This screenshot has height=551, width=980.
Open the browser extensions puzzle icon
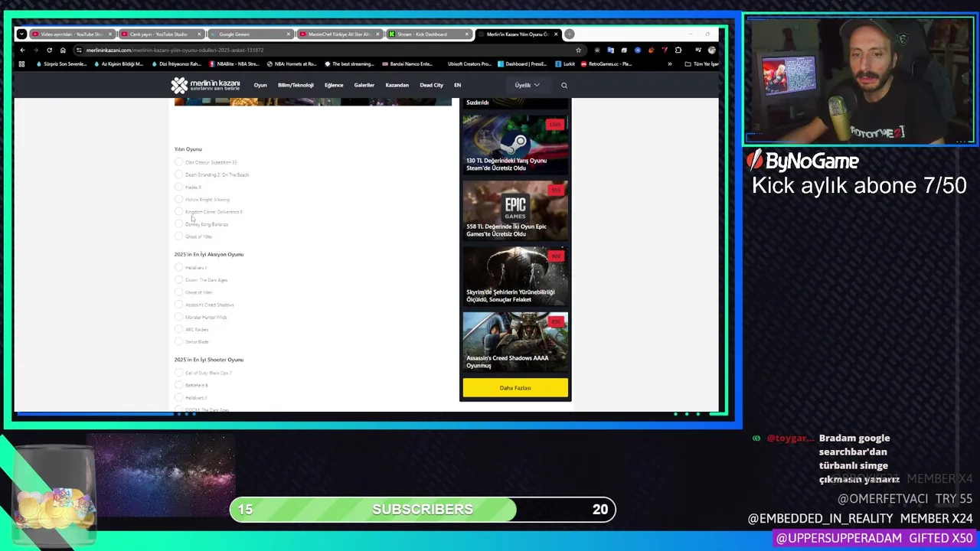click(678, 51)
